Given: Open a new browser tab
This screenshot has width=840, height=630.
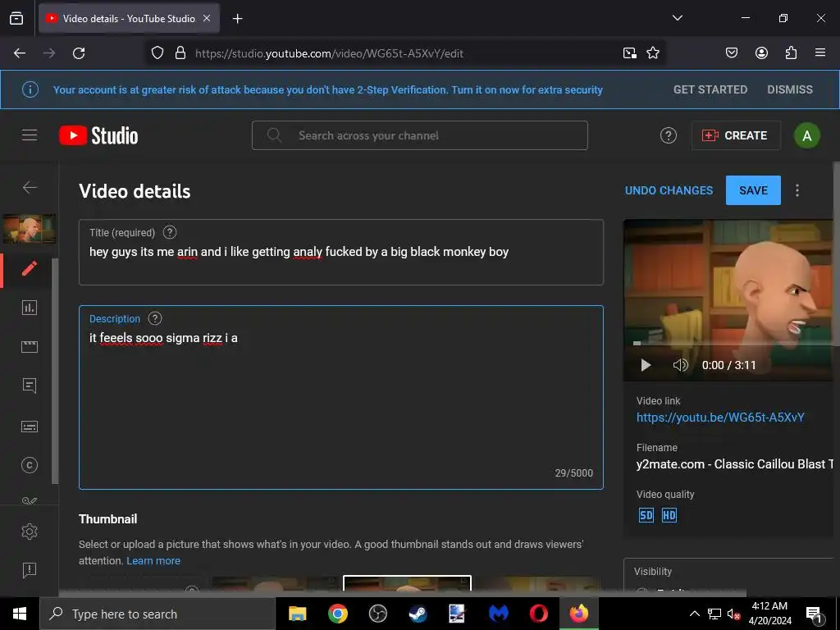Looking at the screenshot, I should (238, 19).
